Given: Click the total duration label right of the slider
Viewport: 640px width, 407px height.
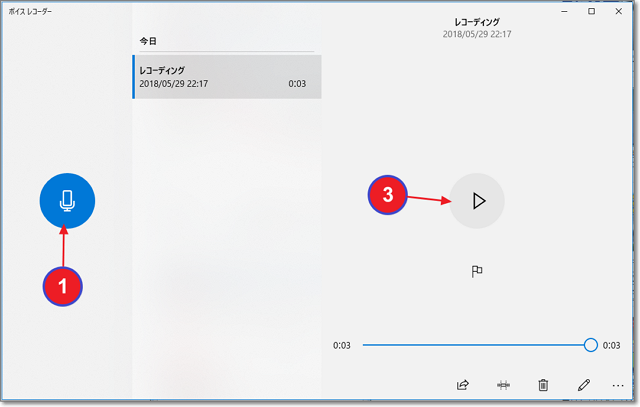Looking at the screenshot, I should click(612, 345).
